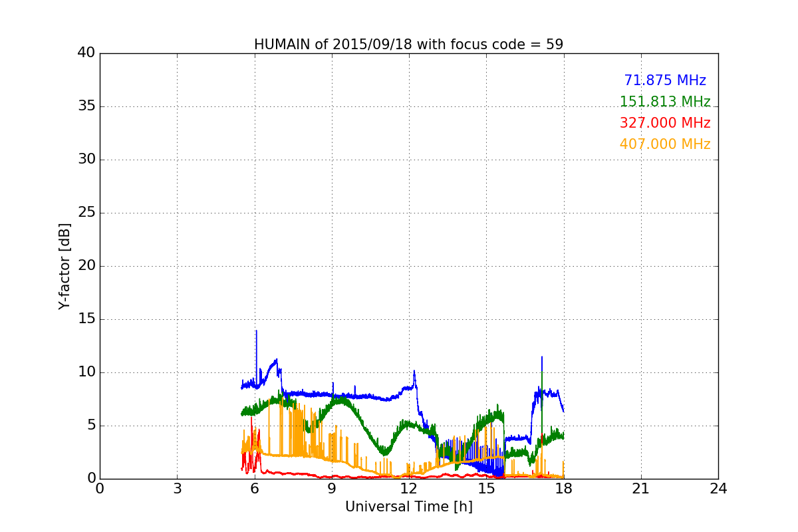798x532 pixels.
Task: Click the plot title "HUMAIN of 2015/09/18"
Action: click(334, 45)
